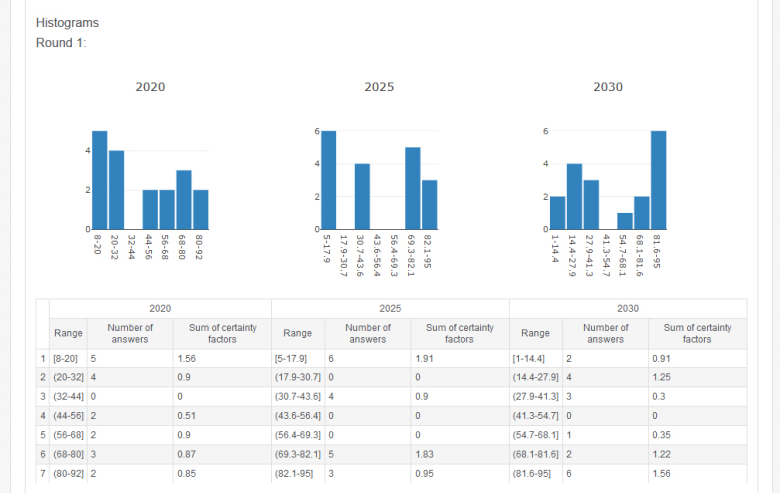Click the 14.4-27.9 bar in the 2030 chart
The width and height of the screenshot is (780, 493).
pos(574,197)
